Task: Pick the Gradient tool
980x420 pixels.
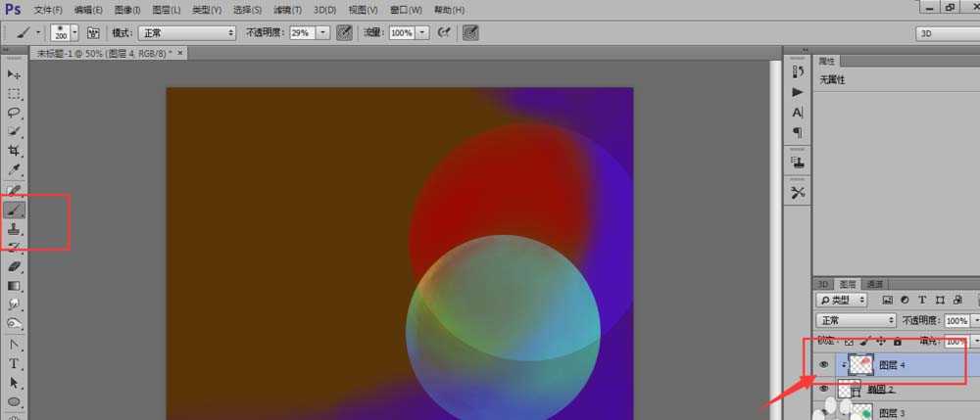Action: point(15,285)
